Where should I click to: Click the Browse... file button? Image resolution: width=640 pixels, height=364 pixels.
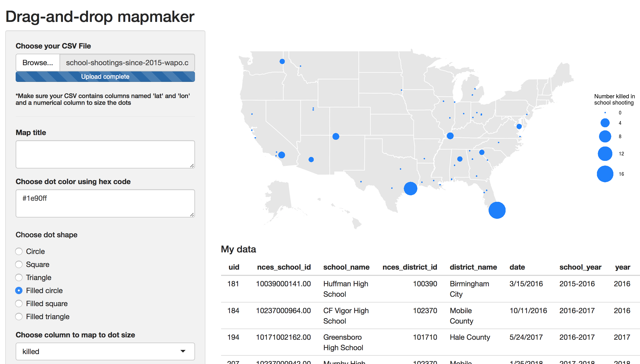pos(38,63)
